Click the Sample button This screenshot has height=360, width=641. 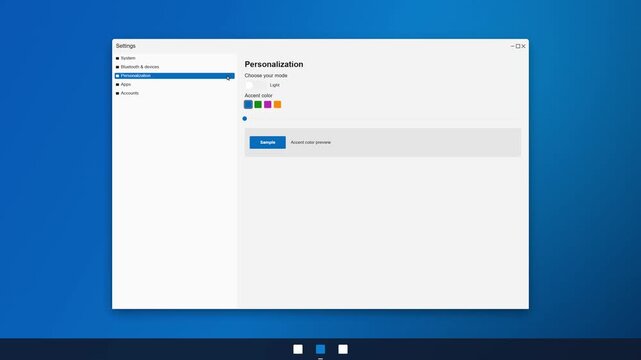[268, 142]
